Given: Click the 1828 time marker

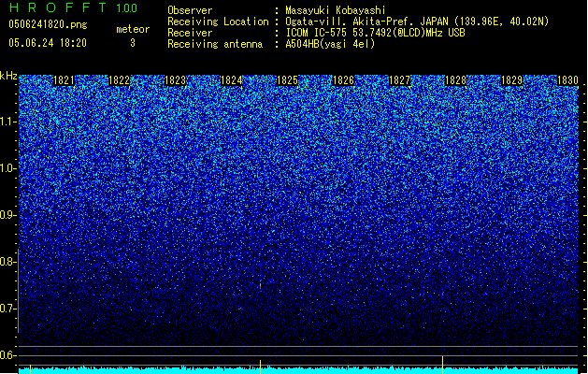Looking at the screenshot, I should point(455,80).
